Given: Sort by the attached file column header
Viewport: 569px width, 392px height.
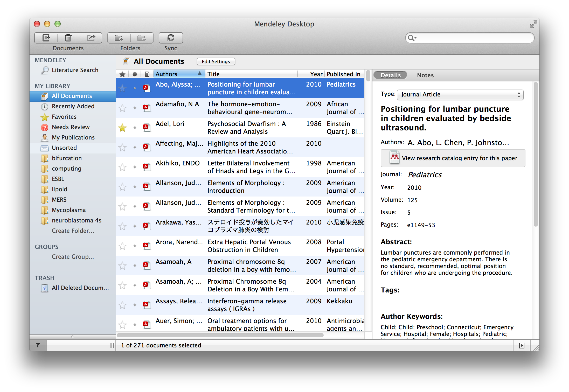Looking at the screenshot, I should tap(147, 74).
